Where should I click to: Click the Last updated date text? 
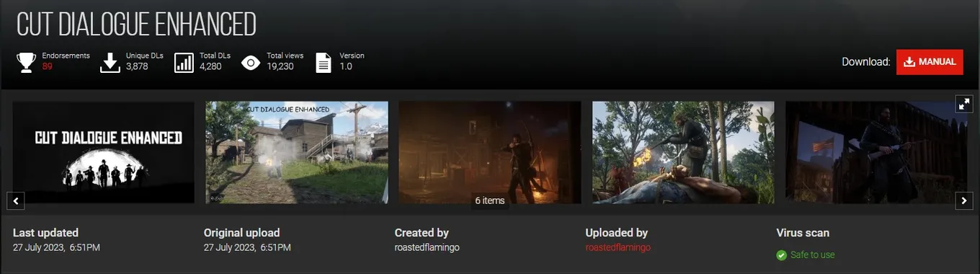click(x=56, y=247)
